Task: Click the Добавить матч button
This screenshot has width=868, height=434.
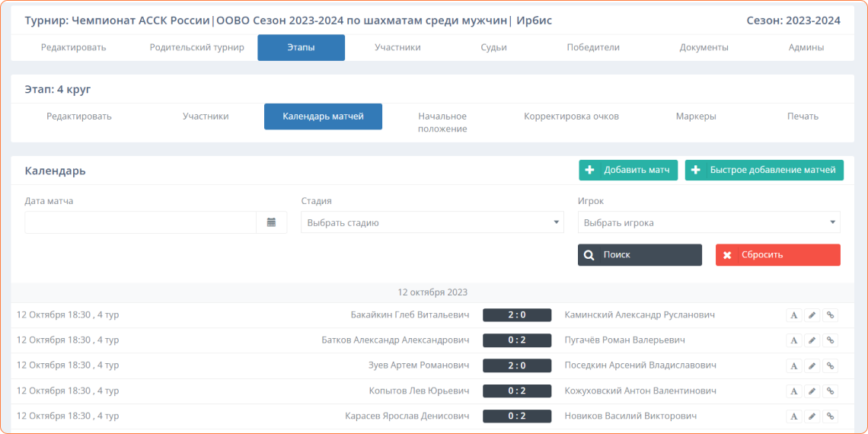Action: pyautogui.click(x=628, y=170)
